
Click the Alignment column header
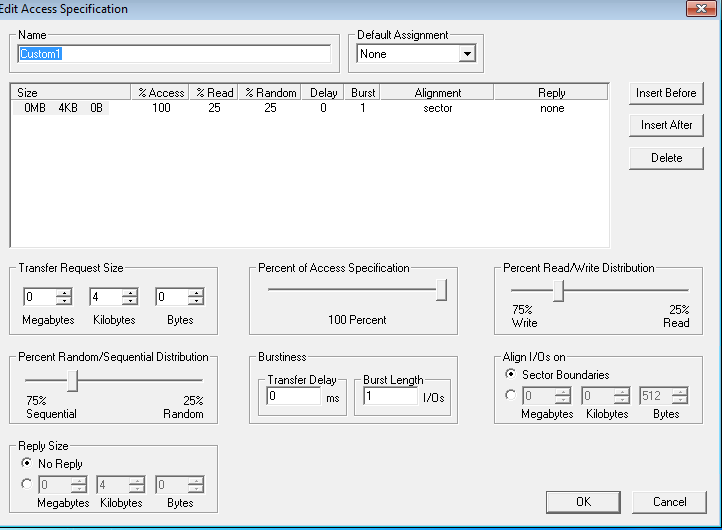[437, 93]
